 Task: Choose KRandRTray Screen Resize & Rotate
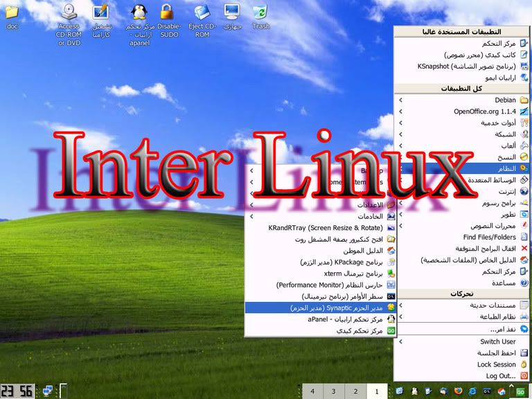[x=321, y=228]
